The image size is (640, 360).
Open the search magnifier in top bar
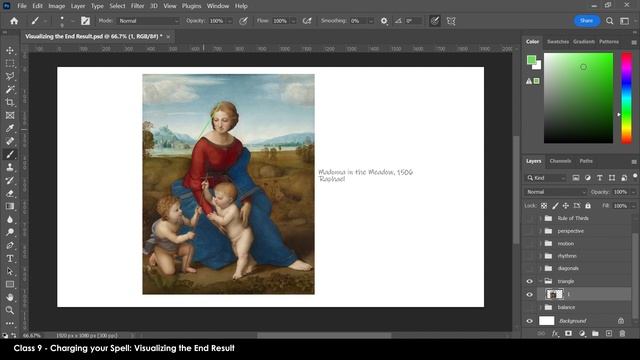point(609,21)
